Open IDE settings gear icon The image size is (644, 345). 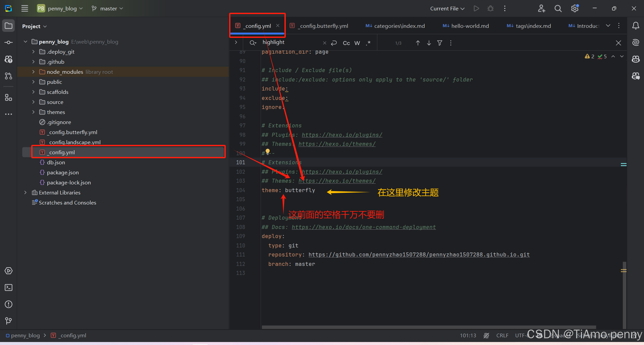point(575,9)
